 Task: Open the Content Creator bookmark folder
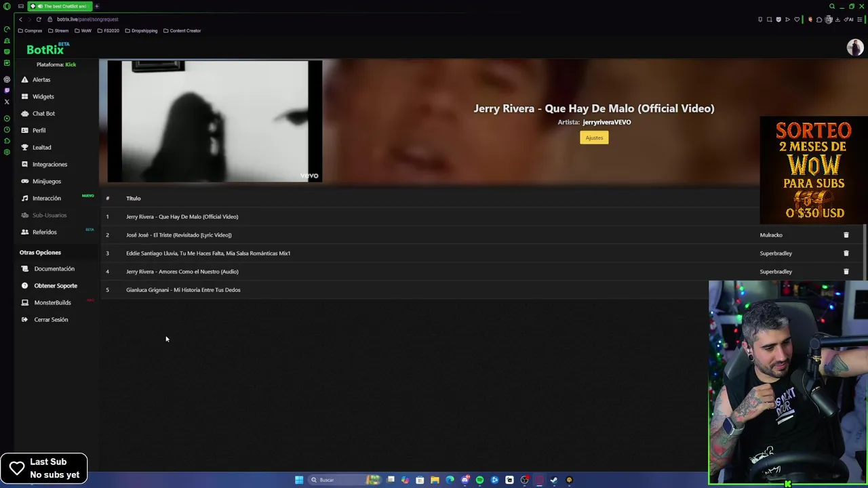pos(182,30)
